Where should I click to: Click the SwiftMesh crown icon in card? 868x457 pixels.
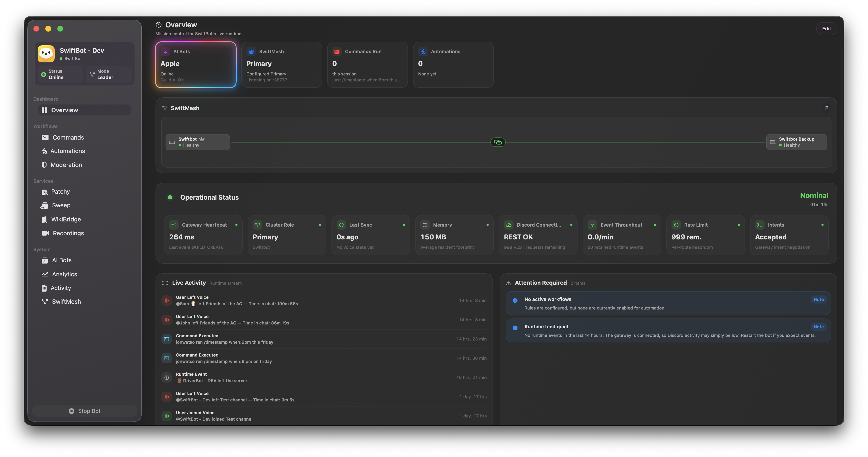point(251,52)
